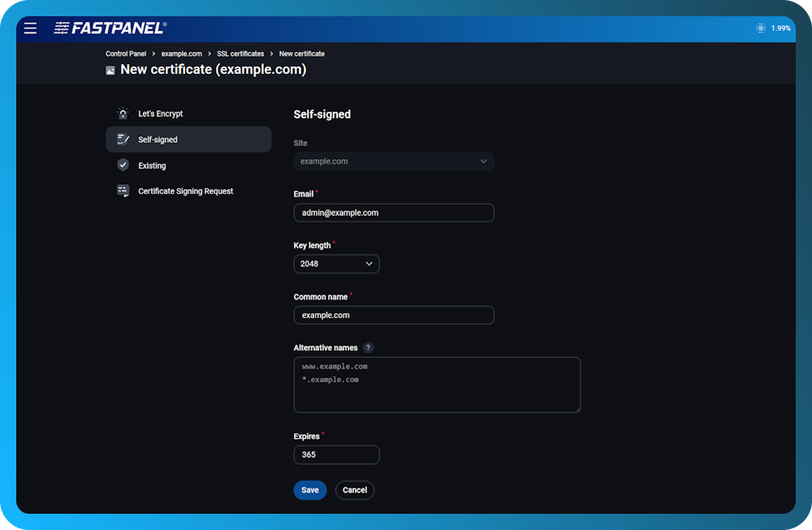Cancel certificate creation

tap(354, 490)
